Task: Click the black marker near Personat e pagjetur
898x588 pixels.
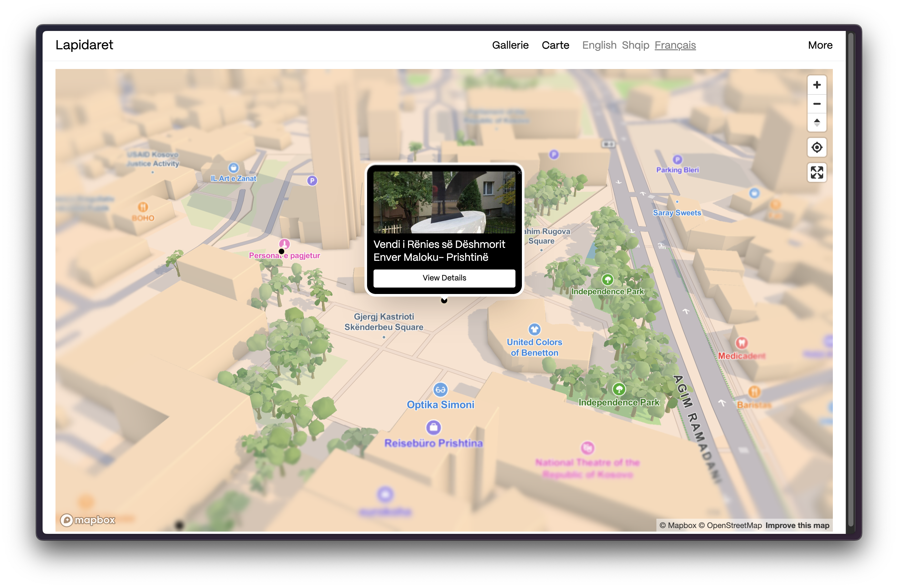Action: (282, 251)
